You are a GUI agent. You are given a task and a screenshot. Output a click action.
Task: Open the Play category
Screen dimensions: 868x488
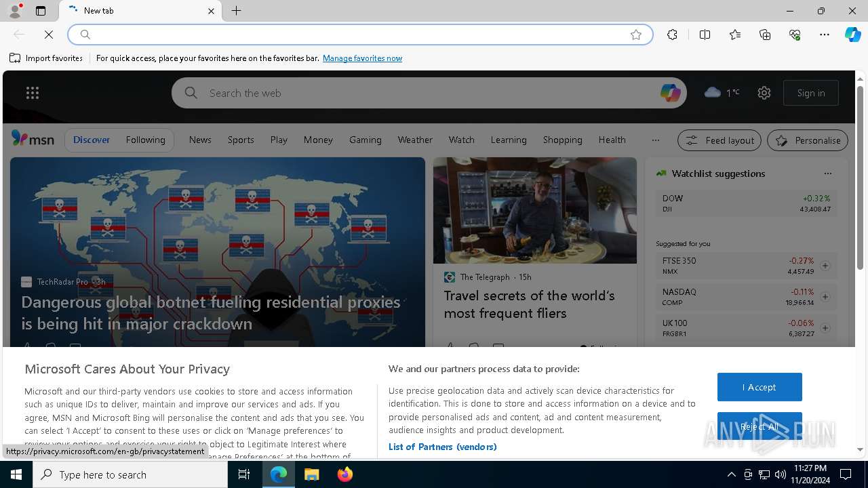279,140
